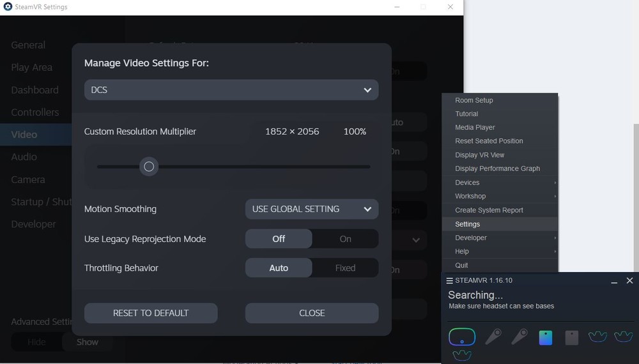Launch Media Player menu item
This screenshot has height=364, width=639.
point(500,128)
